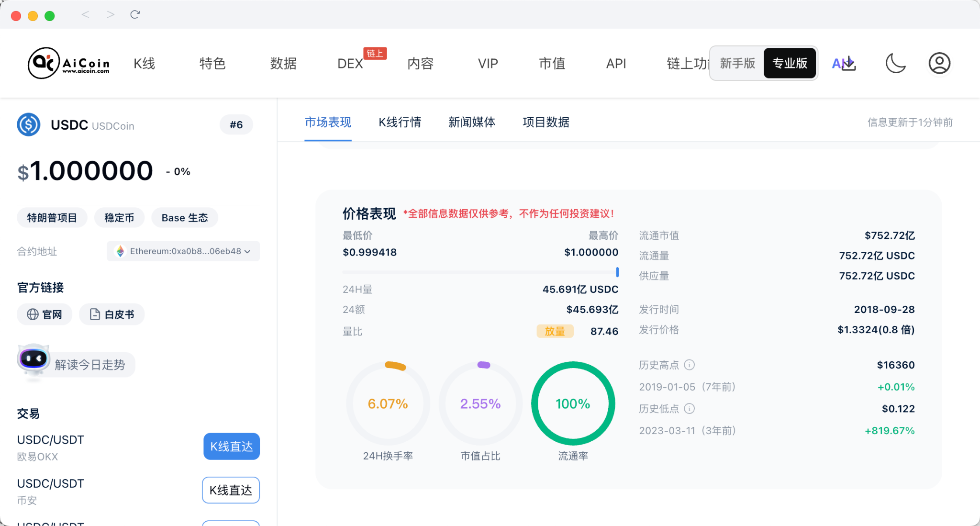Image resolution: width=980 pixels, height=526 pixels.
Task: Open the 官网 official website link
Action: (45, 314)
